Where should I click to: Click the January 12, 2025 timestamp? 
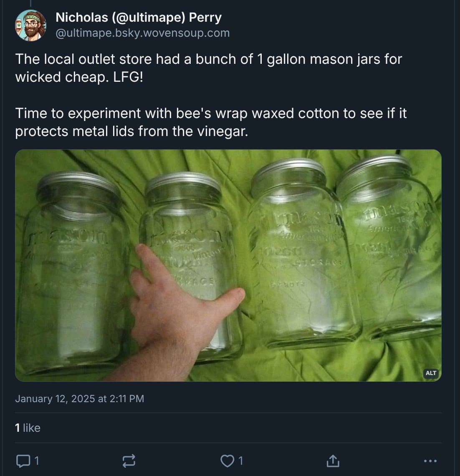79,399
